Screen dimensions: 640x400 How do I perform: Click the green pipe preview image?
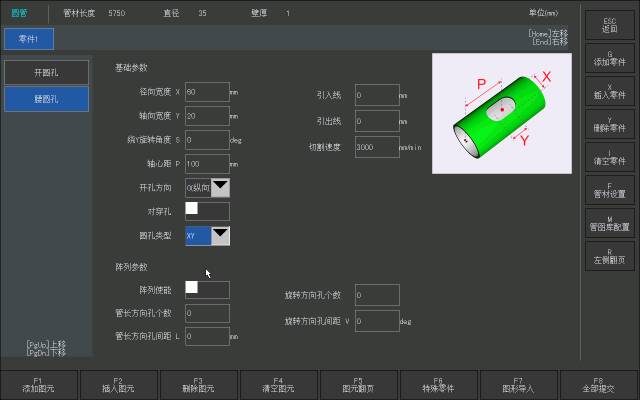click(502, 113)
